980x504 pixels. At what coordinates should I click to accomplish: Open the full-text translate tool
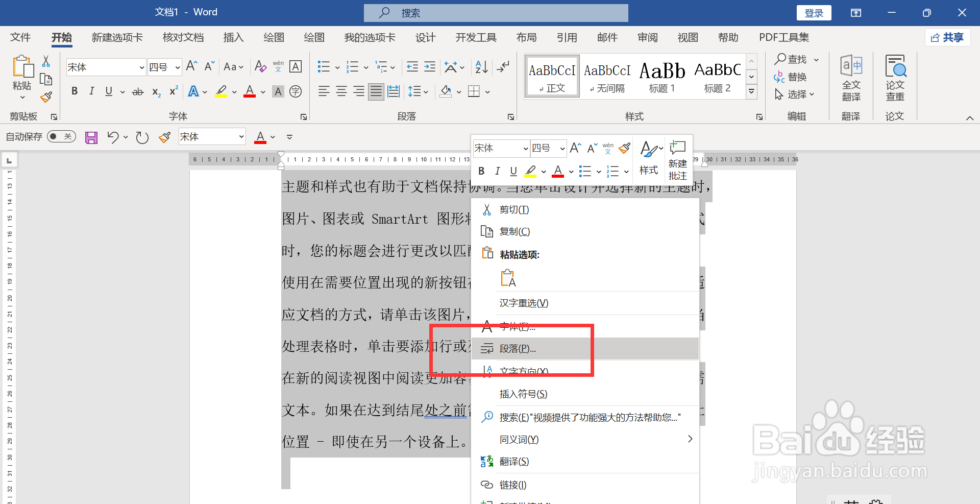point(851,78)
